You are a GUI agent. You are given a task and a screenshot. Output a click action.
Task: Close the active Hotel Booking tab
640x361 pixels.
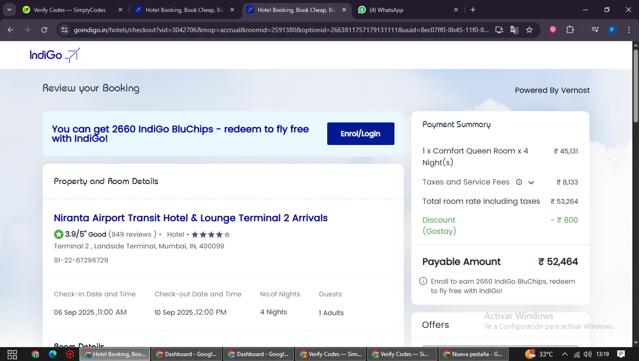point(344,10)
